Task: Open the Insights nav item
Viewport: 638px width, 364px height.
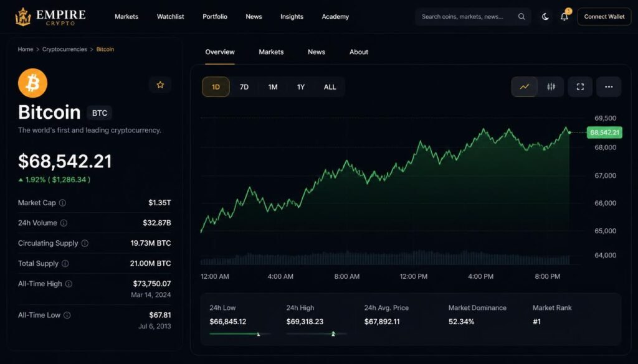Action: (292, 17)
